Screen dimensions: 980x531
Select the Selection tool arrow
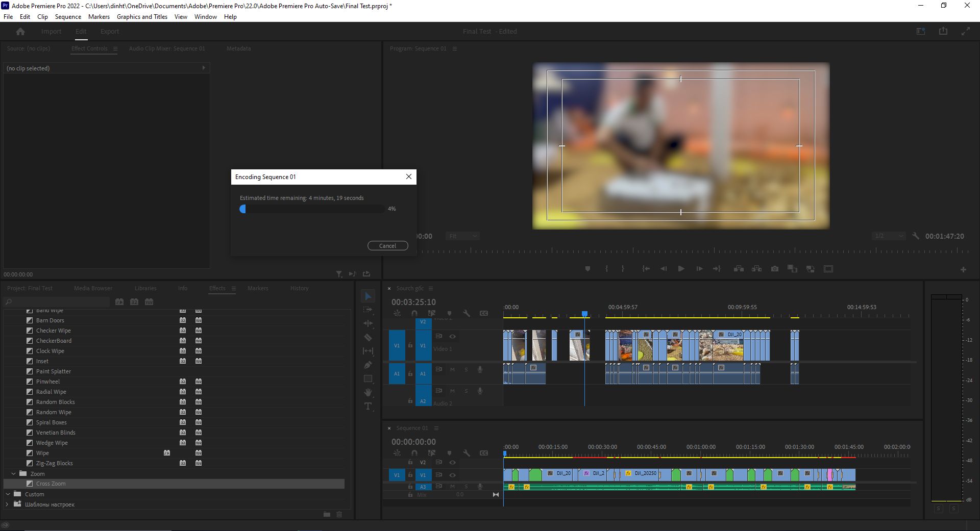click(368, 296)
